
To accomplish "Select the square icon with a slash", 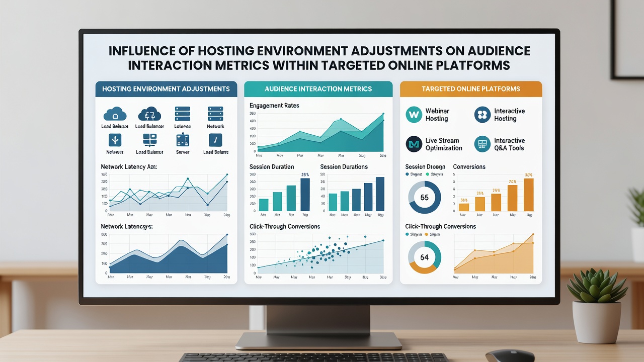I will pos(215,140).
